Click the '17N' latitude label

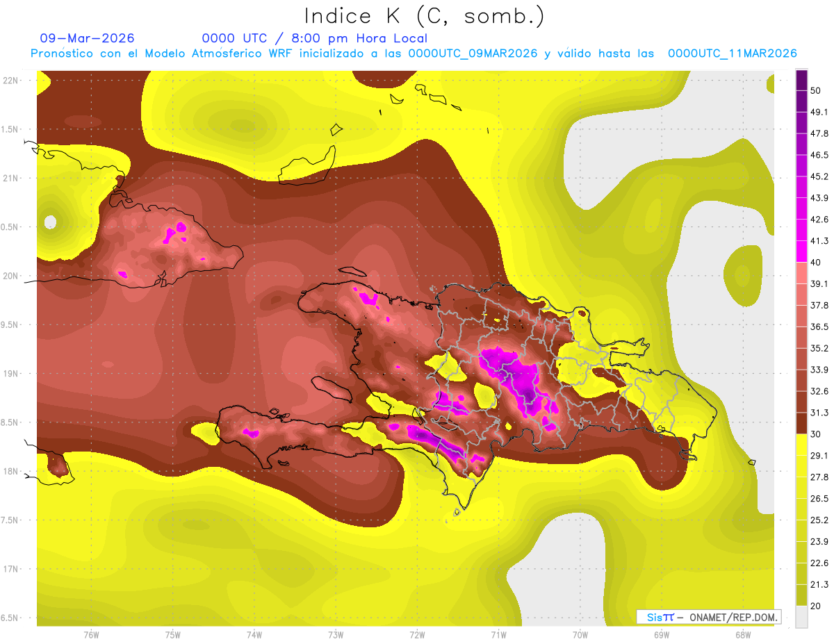coord(12,569)
